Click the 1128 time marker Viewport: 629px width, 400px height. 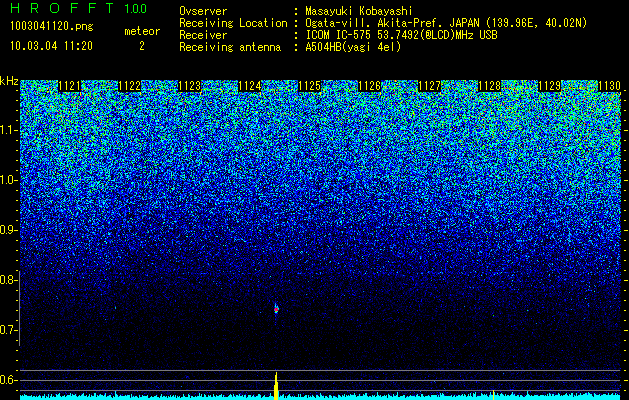[489, 86]
